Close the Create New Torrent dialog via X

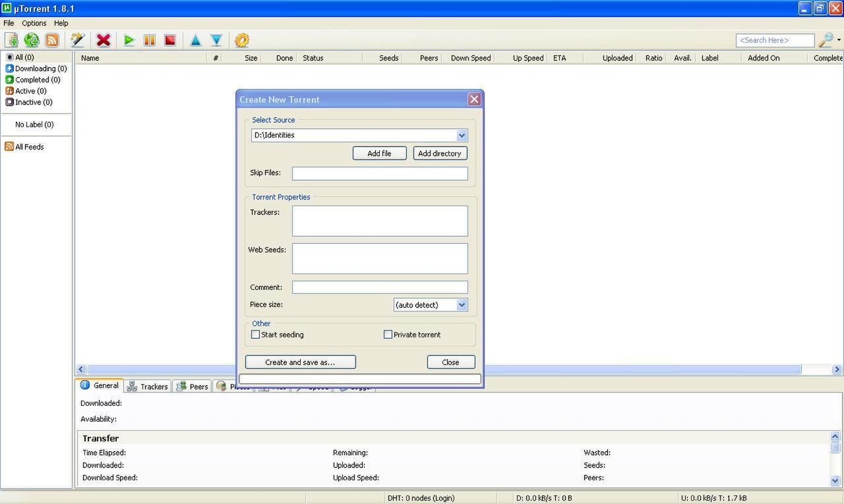[474, 99]
